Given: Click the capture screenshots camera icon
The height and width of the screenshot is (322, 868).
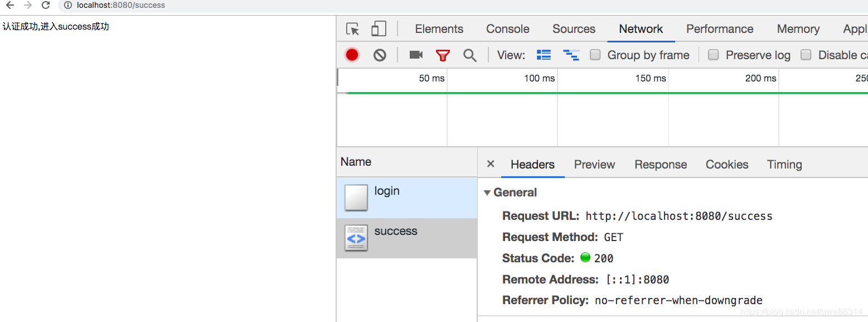Looking at the screenshot, I should coord(416,55).
